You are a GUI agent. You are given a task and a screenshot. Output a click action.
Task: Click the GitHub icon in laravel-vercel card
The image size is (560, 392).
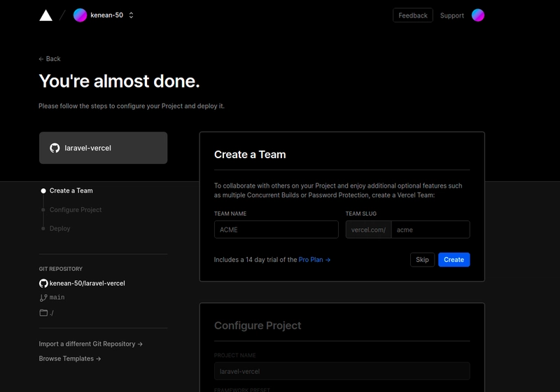(x=55, y=148)
